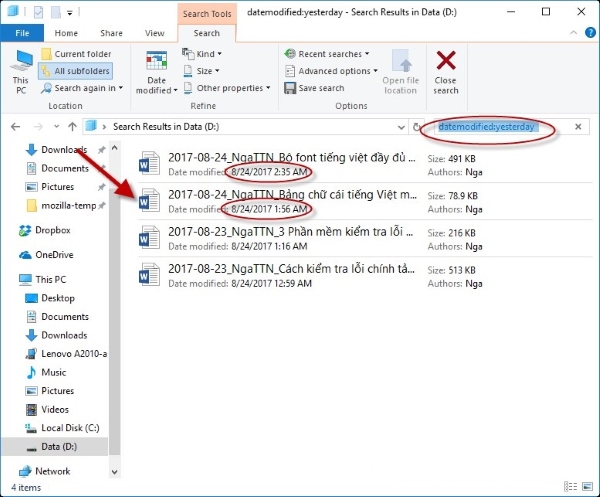Select OneDrive in the navigation pane
Viewport: 600px width, 497px height.
click(x=55, y=255)
